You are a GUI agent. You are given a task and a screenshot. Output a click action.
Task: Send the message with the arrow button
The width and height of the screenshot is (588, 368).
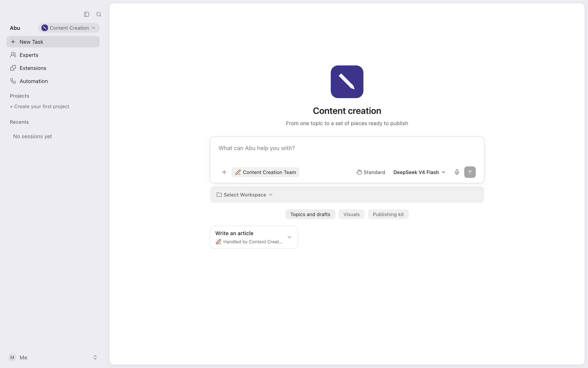470,172
